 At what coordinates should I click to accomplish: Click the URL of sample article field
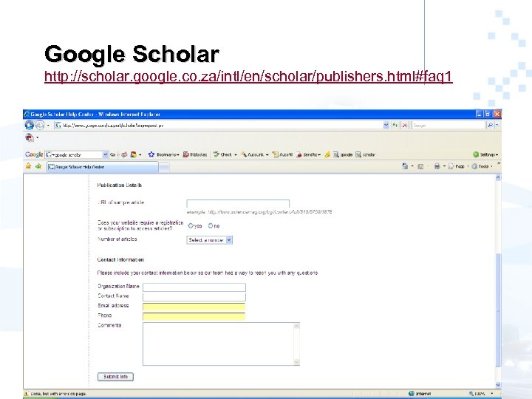click(238, 203)
